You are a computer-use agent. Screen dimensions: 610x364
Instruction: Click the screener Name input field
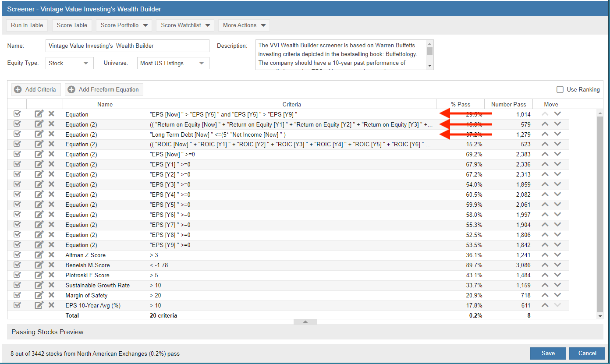click(x=128, y=46)
